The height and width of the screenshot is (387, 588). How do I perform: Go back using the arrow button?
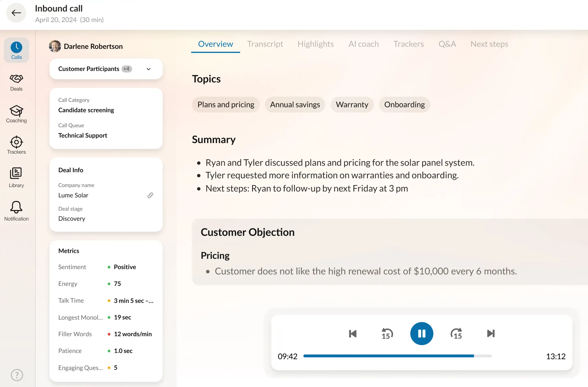pyautogui.click(x=16, y=13)
